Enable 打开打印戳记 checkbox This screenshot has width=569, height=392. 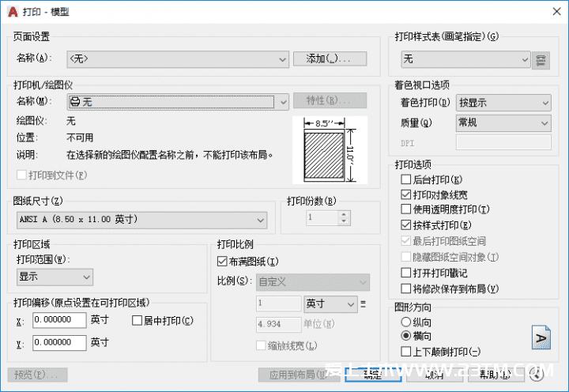(405, 273)
